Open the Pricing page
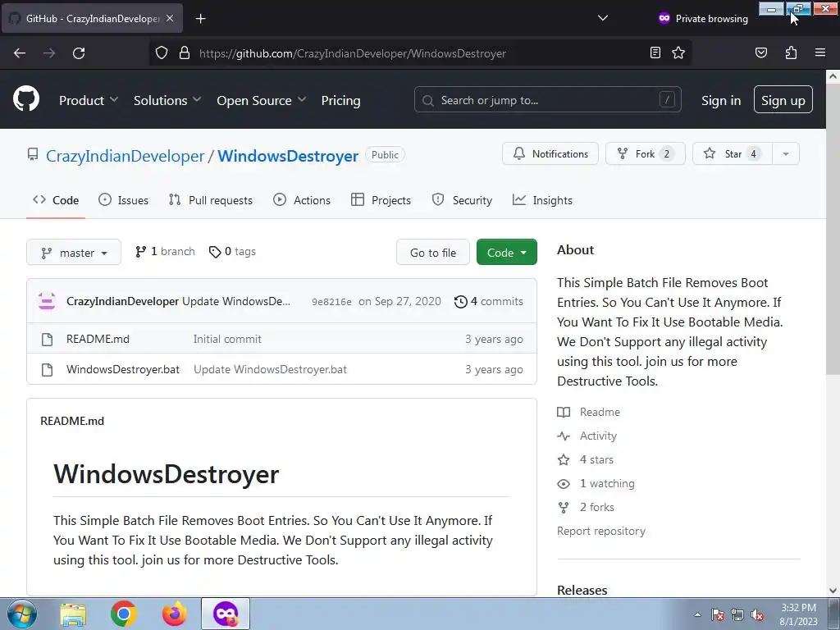 click(340, 100)
